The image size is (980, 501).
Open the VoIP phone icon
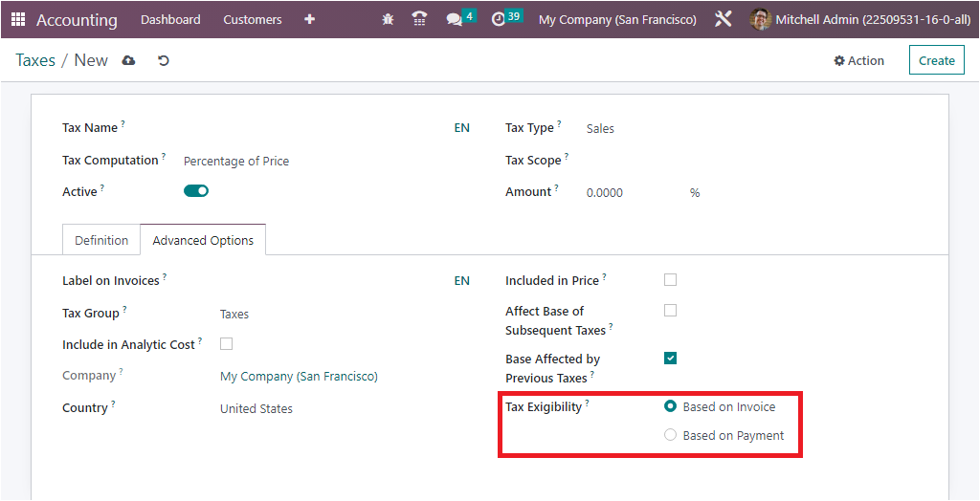(x=419, y=19)
